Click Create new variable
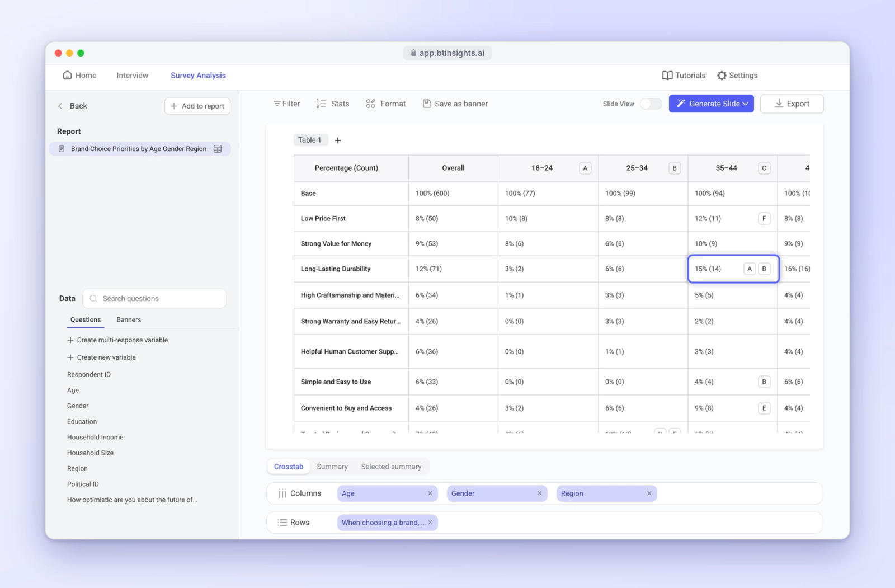The image size is (895, 588). click(x=101, y=357)
